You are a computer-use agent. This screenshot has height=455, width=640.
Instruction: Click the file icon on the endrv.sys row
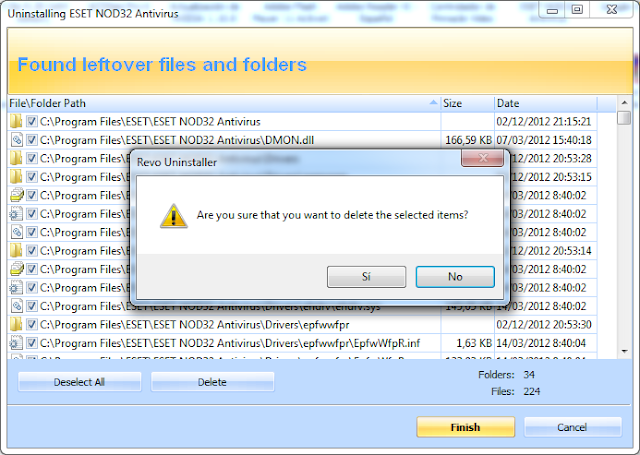pyautogui.click(x=16, y=306)
